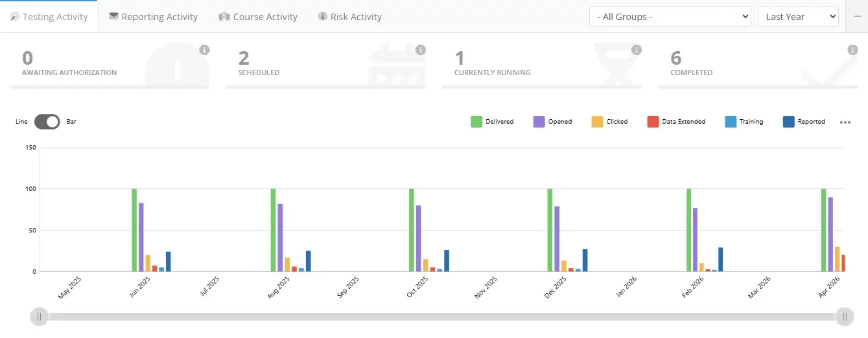Screen dimensions: 868x338
Task: Click info icon on Scheduled card
Action: click(420, 50)
